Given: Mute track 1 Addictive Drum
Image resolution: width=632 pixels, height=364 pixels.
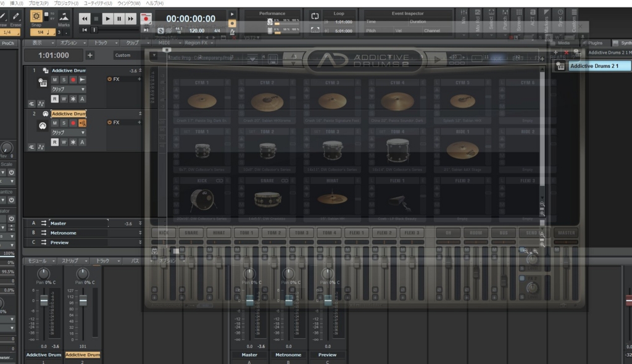Looking at the screenshot, I should point(55,80).
